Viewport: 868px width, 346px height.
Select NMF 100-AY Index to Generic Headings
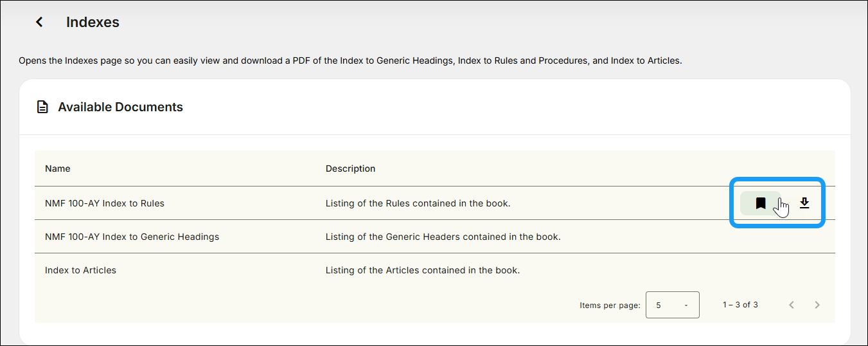(x=132, y=237)
